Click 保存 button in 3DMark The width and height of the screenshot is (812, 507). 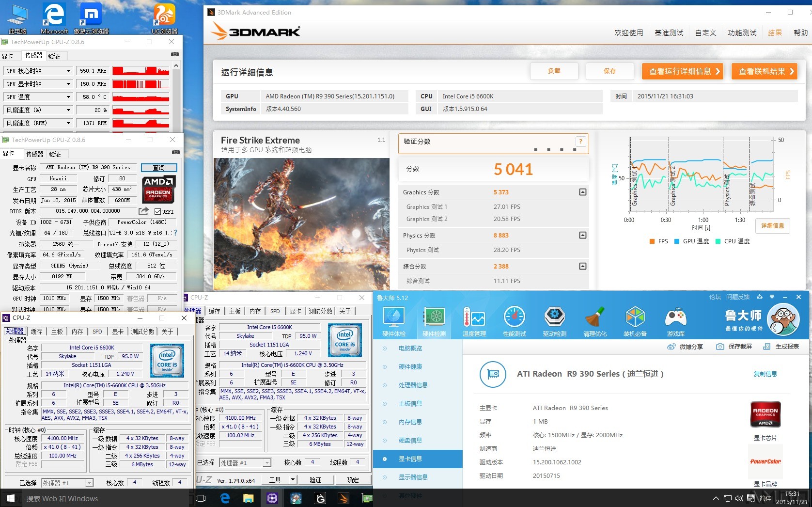pos(609,71)
